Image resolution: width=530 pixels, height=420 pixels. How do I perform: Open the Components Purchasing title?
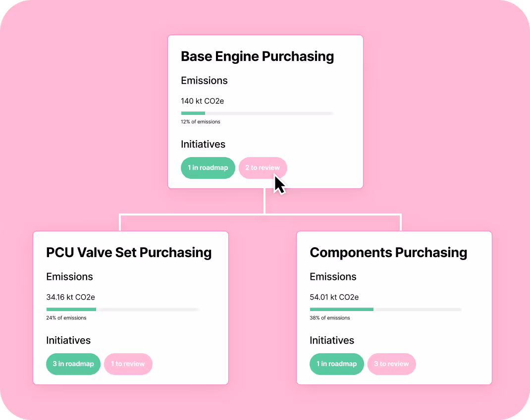click(388, 253)
